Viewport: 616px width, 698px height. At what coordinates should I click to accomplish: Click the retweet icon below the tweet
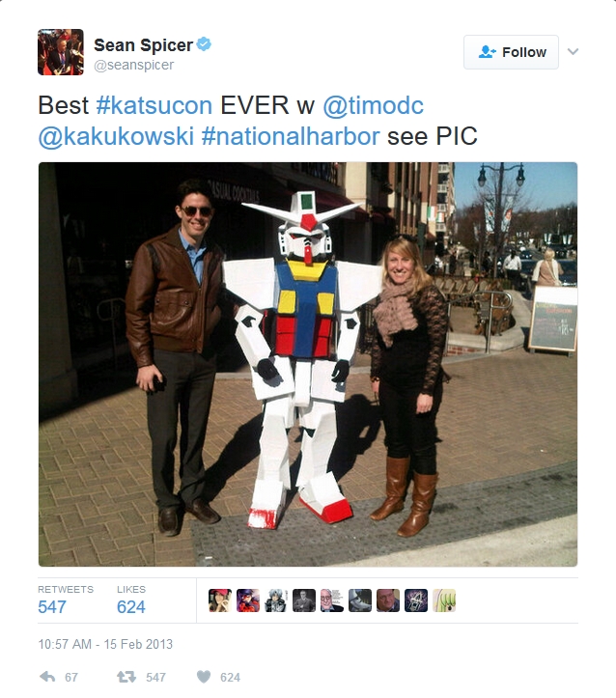click(x=126, y=677)
